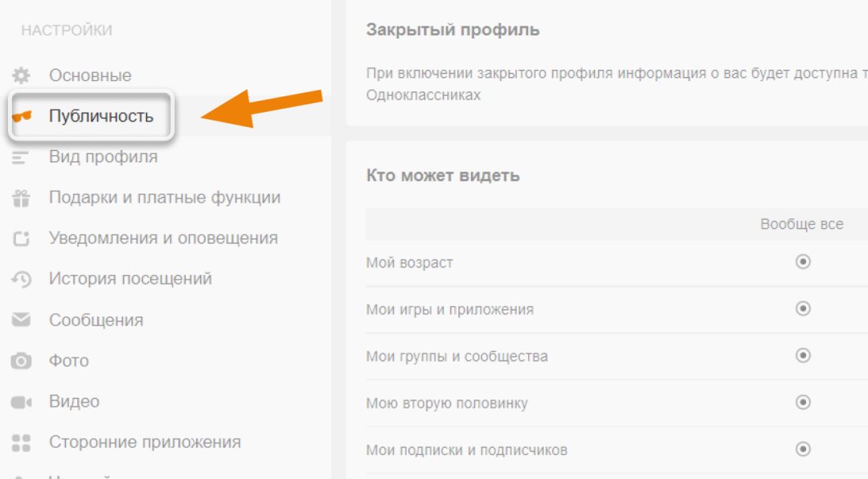
Task: Open the История посещений page
Action: pos(130,280)
